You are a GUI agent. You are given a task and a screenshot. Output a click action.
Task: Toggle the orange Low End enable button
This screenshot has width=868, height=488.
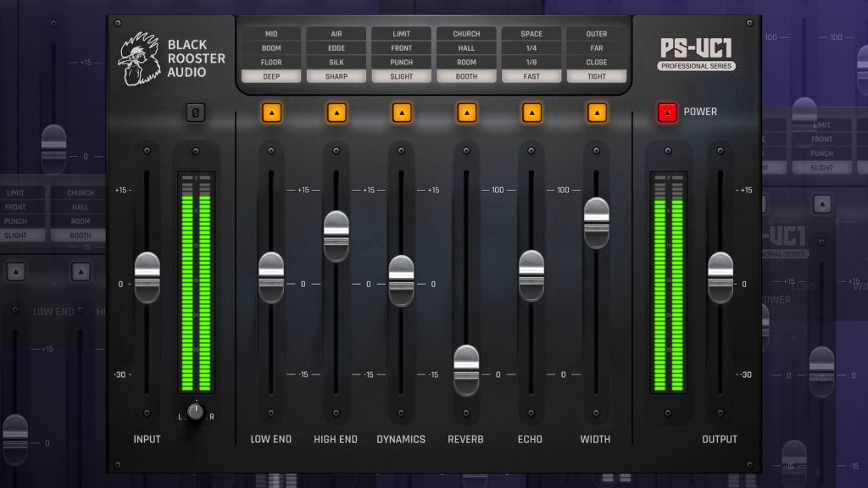pyautogui.click(x=271, y=113)
